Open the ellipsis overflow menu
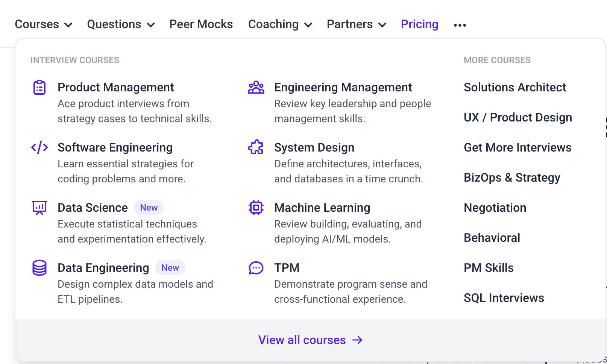This screenshot has width=607, height=364. [x=460, y=24]
